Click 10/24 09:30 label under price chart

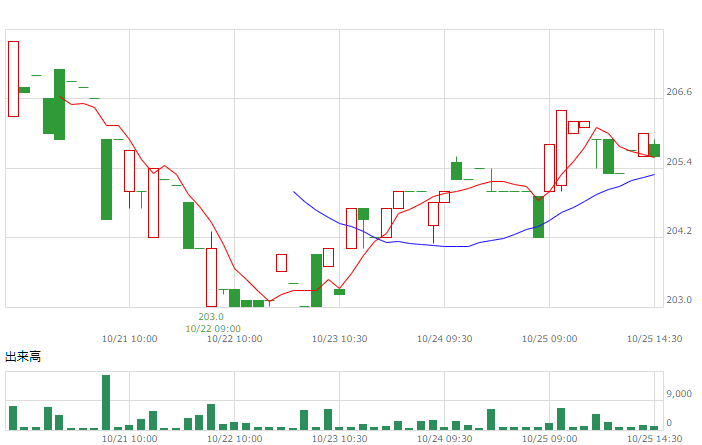tap(445, 339)
